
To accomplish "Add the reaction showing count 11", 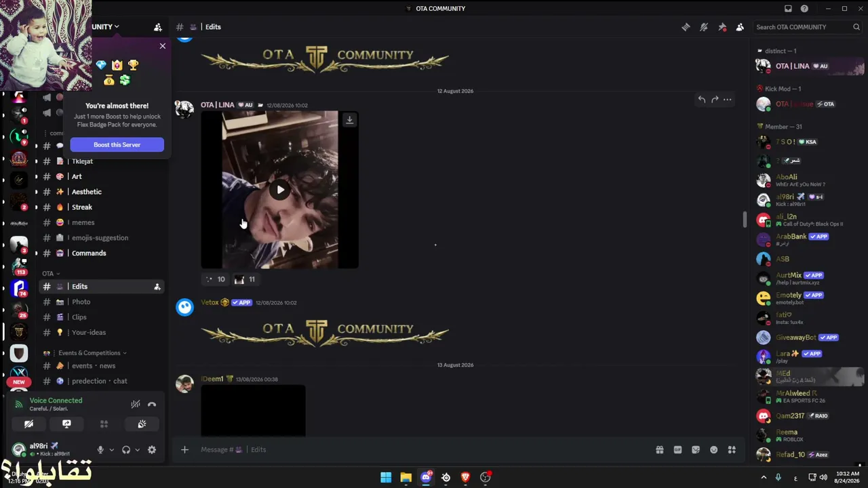I will click(x=245, y=279).
